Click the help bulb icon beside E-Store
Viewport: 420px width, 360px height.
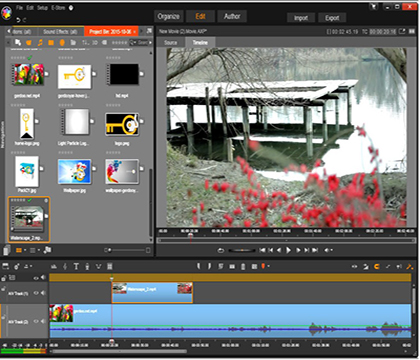pos(71,8)
